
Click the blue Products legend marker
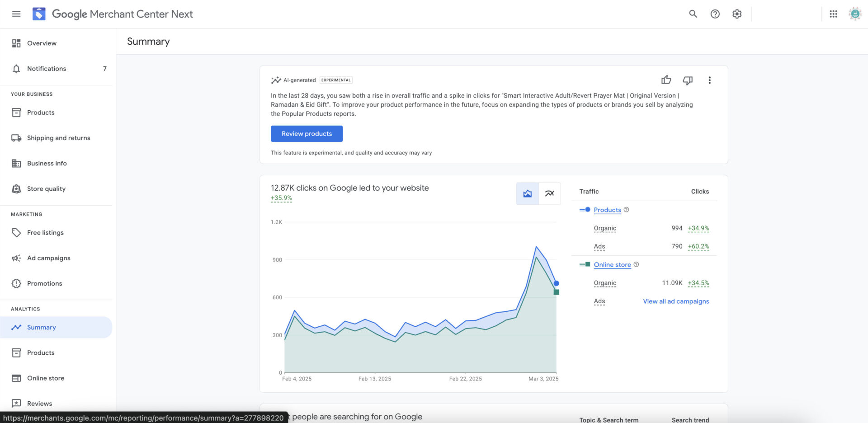[585, 210]
